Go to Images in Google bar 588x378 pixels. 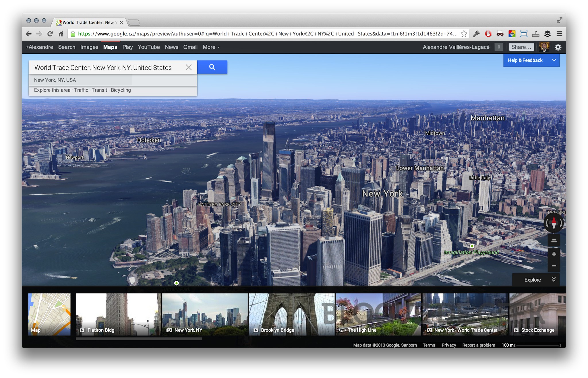(89, 47)
